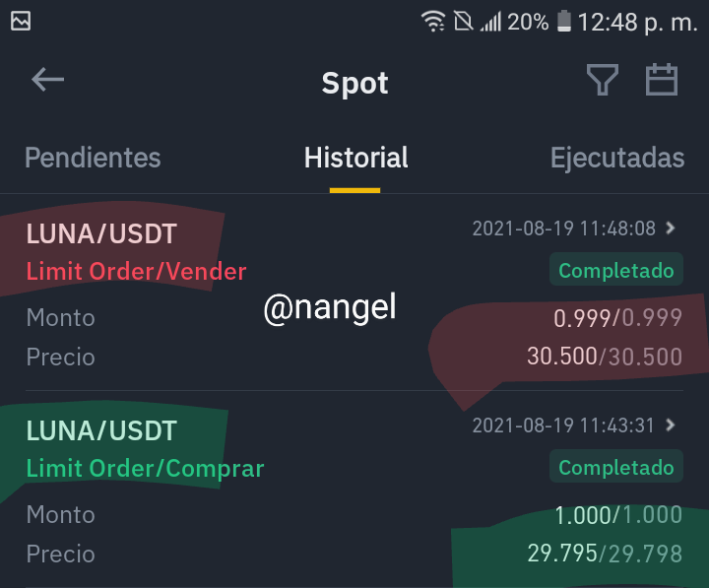Tap the Spot page title
This screenshot has width=709, height=588.
pyautogui.click(x=354, y=83)
